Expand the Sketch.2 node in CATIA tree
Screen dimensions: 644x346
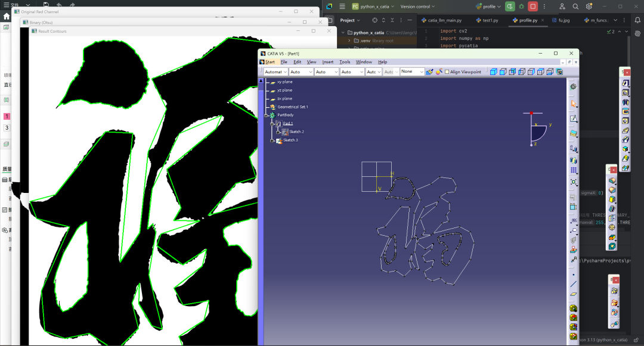(x=278, y=132)
